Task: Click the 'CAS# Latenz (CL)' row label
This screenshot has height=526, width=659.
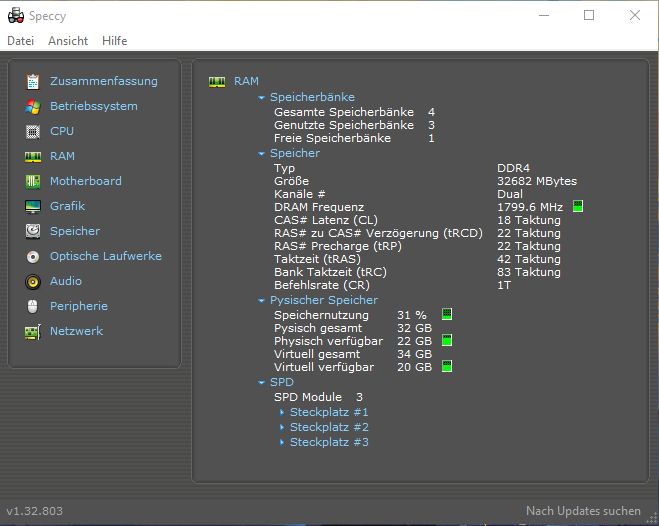Action: pos(326,220)
